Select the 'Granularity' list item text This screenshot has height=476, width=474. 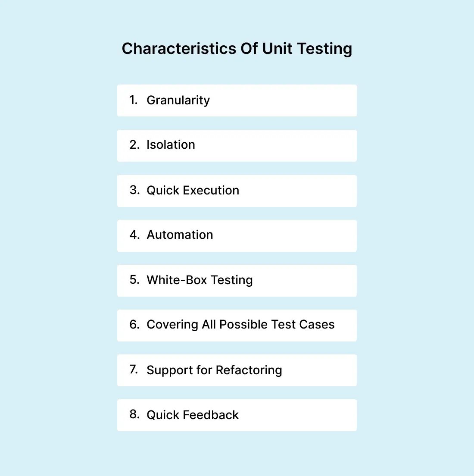178,100
